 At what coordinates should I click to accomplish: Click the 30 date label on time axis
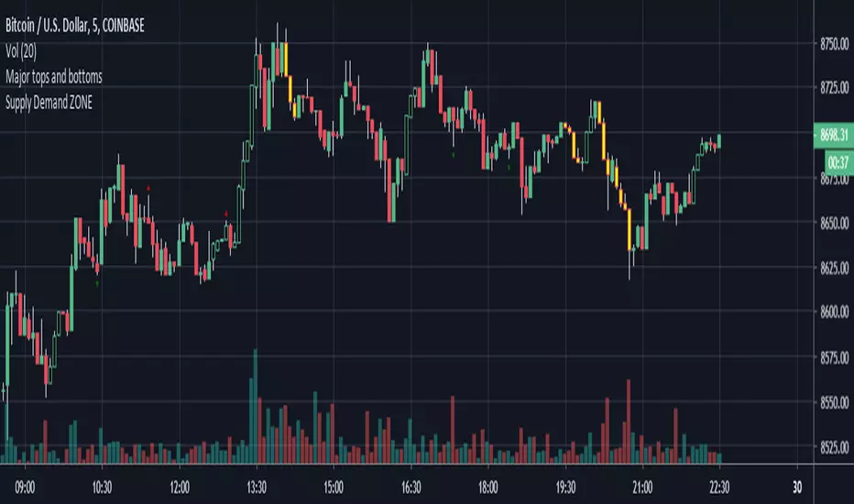coord(796,488)
